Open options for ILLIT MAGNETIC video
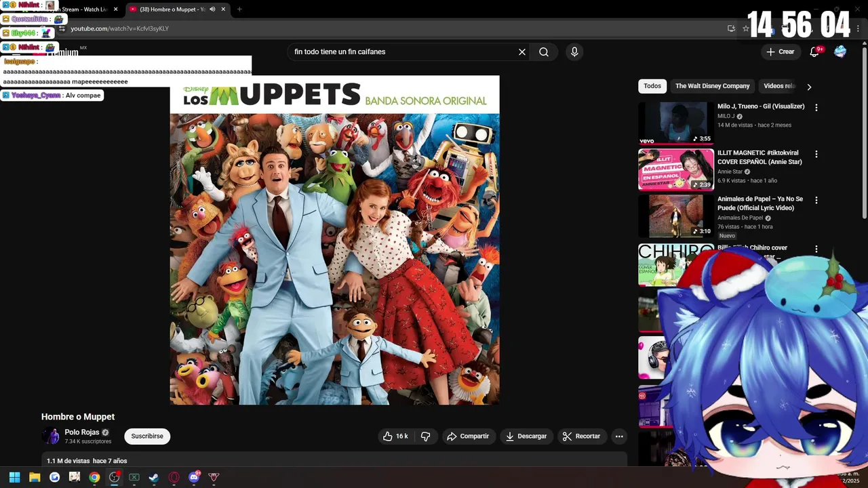868x488 pixels. point(816,154)
